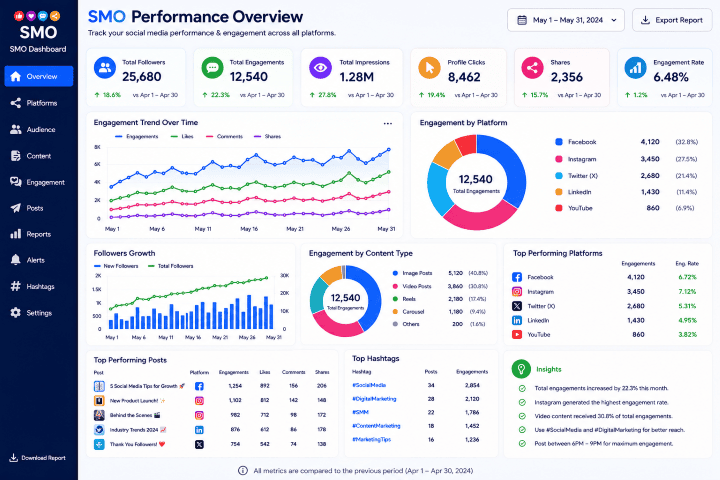Open the Platforms sidebar section
The height and width of the screenshot is (480, 720).
point(39,103)
